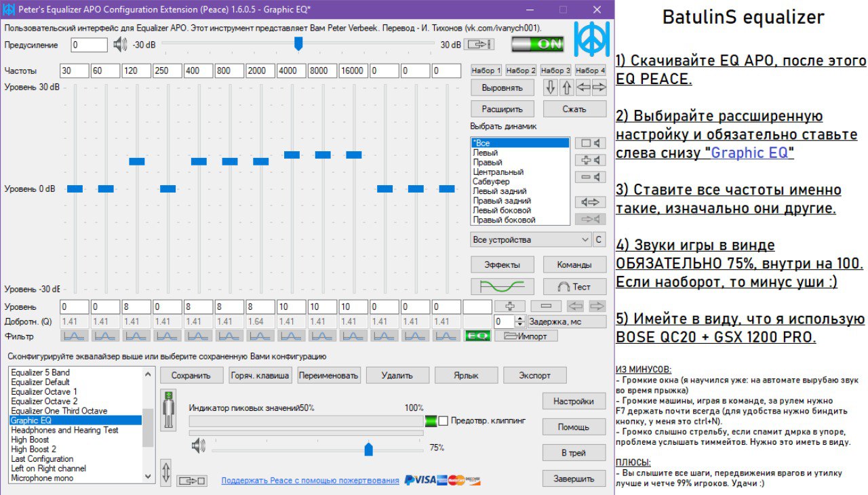Image resolution: width=868 pixels, height=495 pixels.
Task: Click the pre-amplification speaker icon
Action: click(x=120, y=45)
